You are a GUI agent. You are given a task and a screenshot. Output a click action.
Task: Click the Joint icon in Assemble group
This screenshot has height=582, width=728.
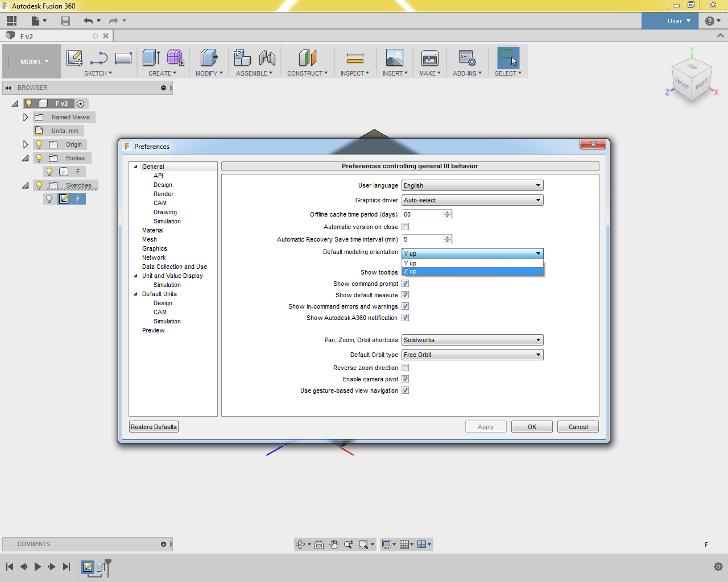click(267, 58)
